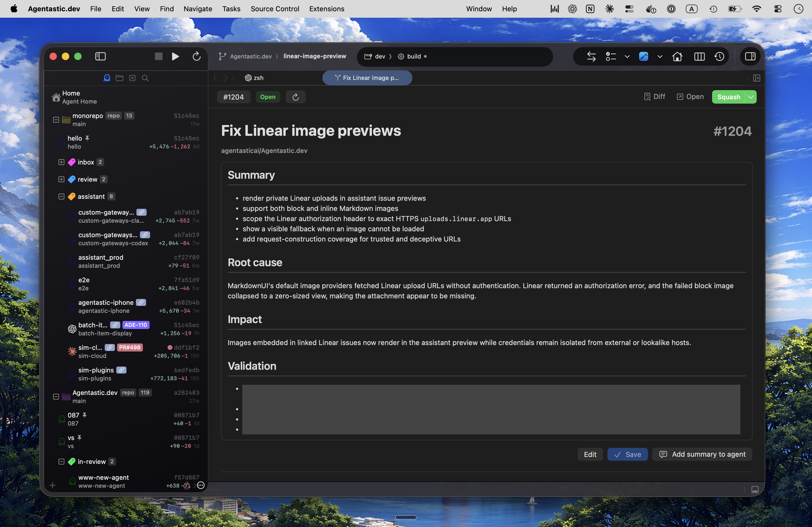
Task: Select the hello worktree row
Action: click(126, 142)
